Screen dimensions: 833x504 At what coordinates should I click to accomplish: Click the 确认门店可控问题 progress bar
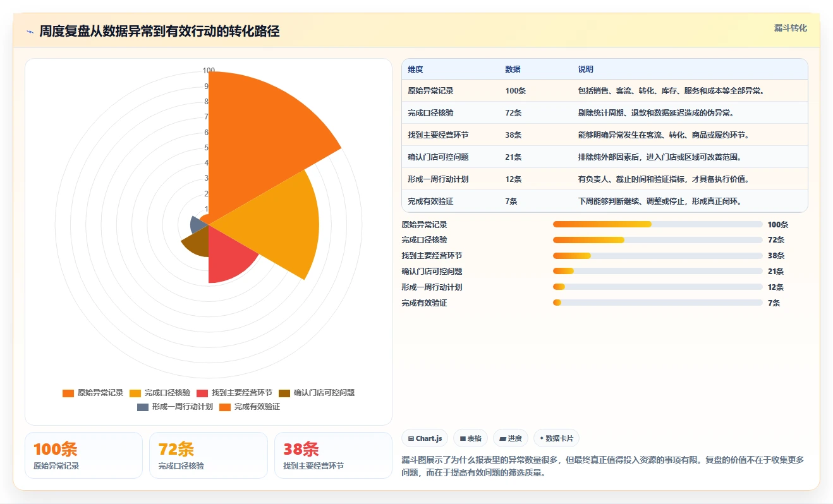658,272
